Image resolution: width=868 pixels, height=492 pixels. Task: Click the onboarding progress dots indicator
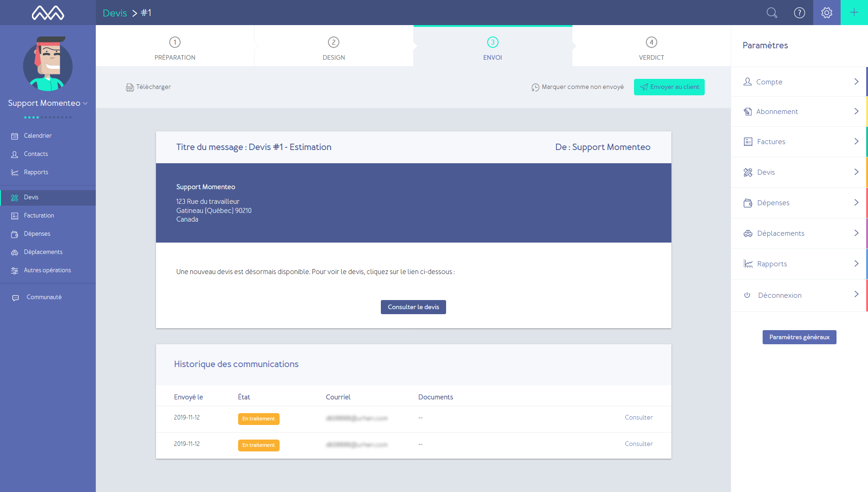tap(48, 117)
